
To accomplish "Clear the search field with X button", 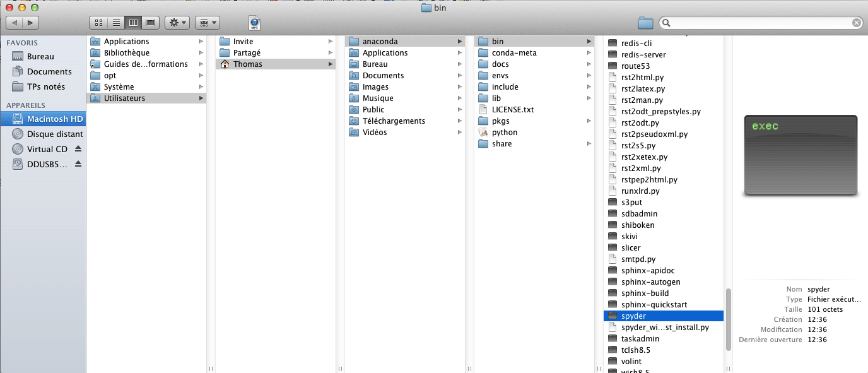I will (856, 23).
